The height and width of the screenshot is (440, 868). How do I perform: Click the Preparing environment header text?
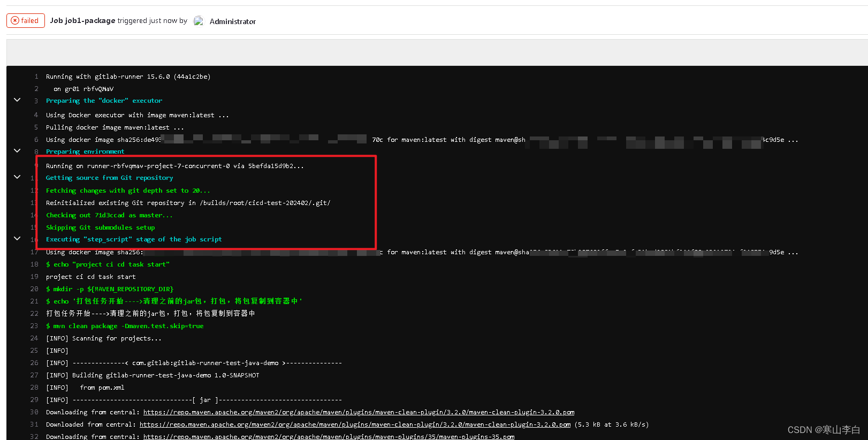click(85, 151)
